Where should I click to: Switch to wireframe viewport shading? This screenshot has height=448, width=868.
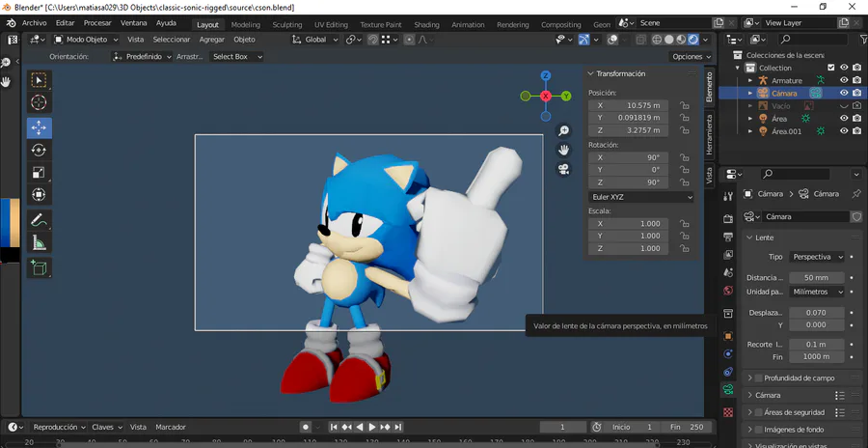pyautogui.click(x=657, y=40)
